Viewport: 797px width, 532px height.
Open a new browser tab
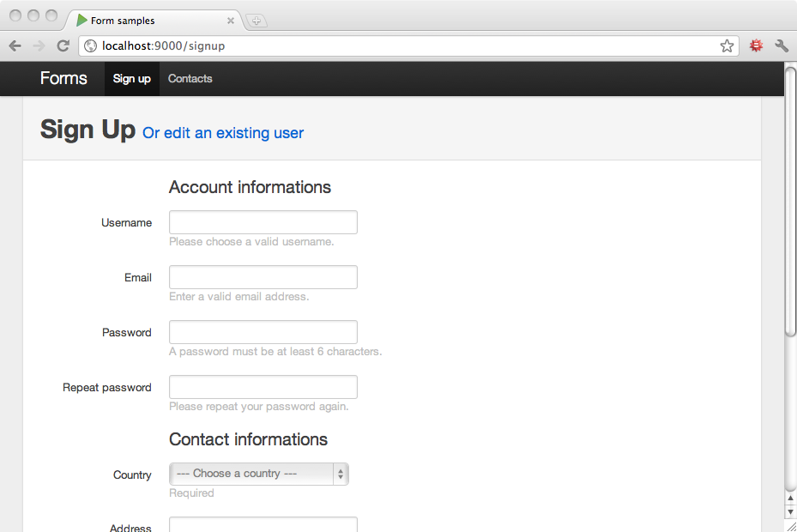pos(257,21)
